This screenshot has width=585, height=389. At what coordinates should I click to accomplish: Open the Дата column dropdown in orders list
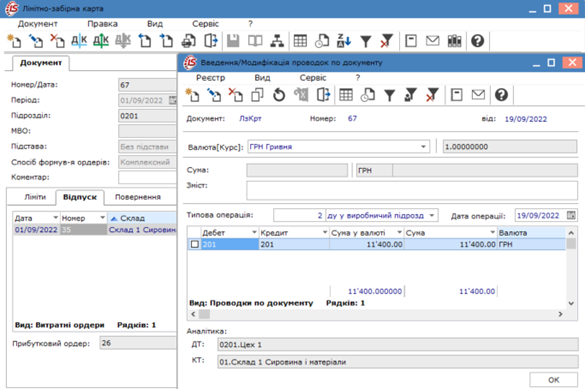click(55, 217)
